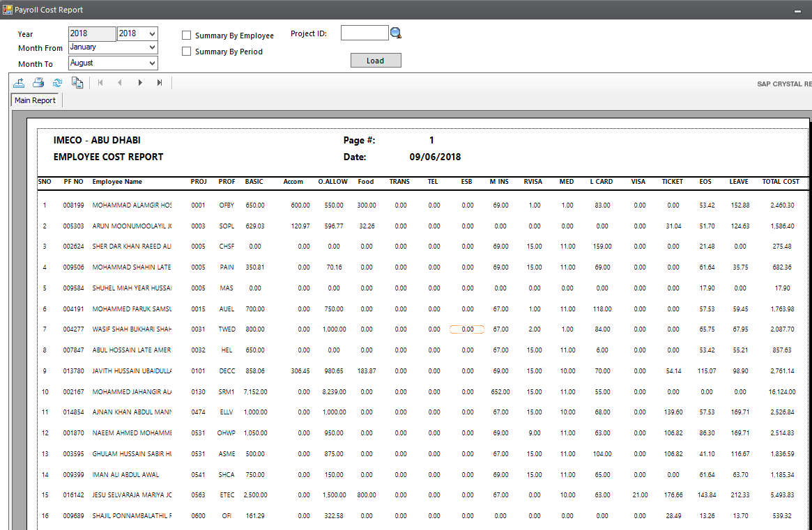Click the Copy icon in report toolbar
This screenshot has height=530, width=812.
click(x=77, y=83)
